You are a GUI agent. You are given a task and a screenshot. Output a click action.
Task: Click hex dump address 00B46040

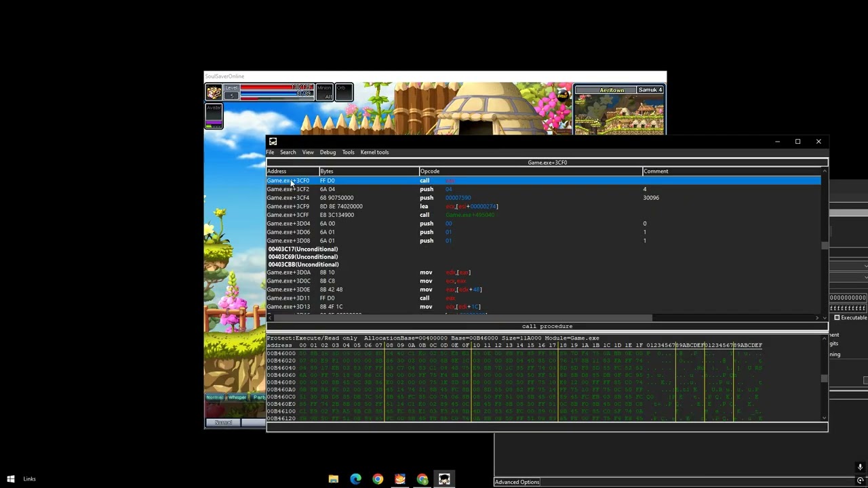[281, 368]
